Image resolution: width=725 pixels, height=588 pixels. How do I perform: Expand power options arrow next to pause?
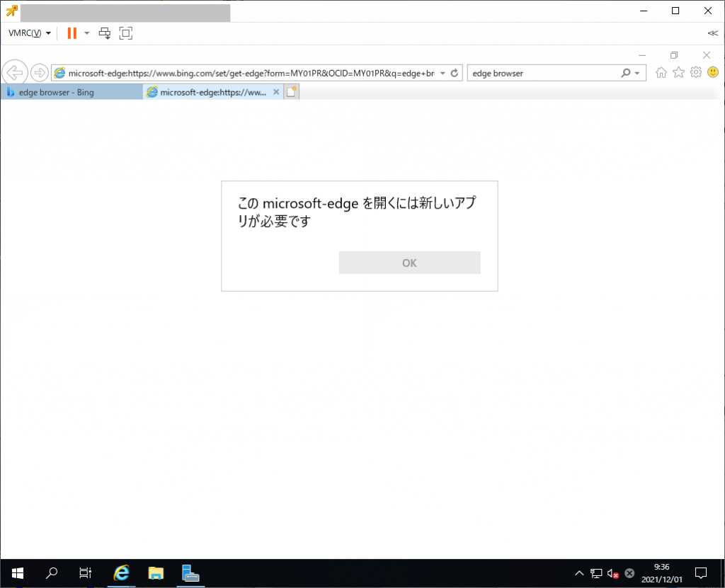(x=87, y=33)
